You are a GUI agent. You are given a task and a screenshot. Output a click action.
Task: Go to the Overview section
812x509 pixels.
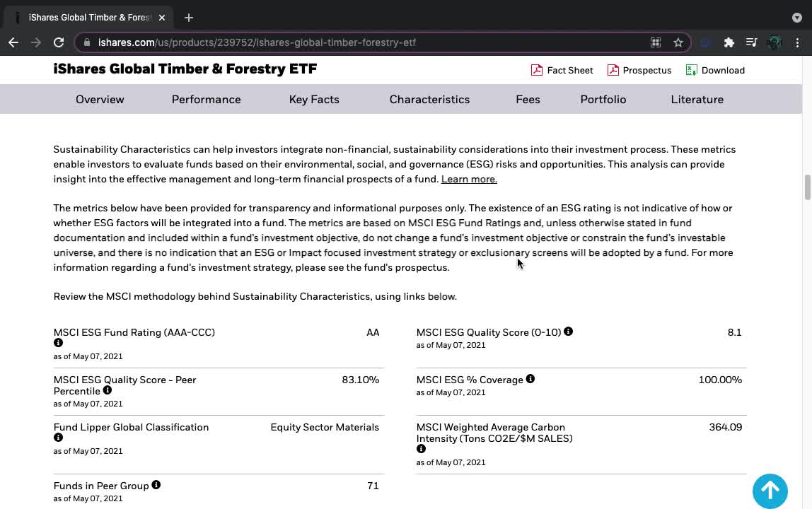(100, 100)
